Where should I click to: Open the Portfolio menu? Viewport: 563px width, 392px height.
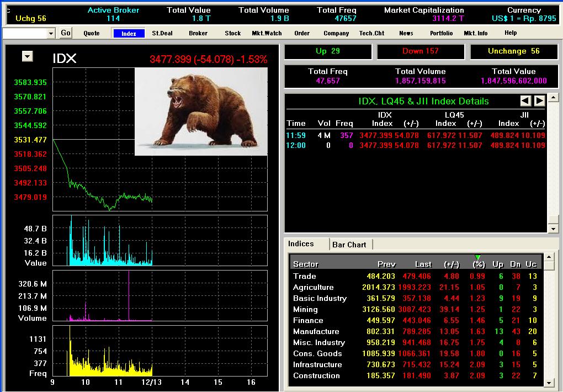point(441,33)
